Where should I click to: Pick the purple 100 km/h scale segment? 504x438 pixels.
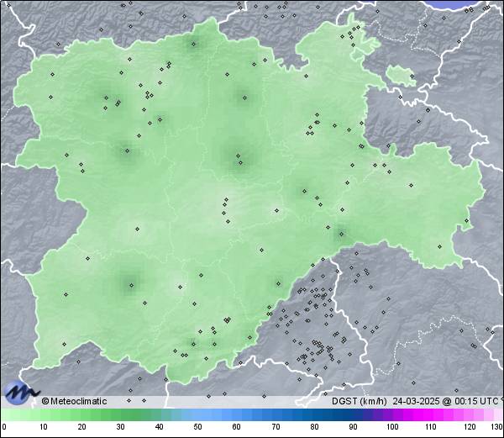click(392, 414)
